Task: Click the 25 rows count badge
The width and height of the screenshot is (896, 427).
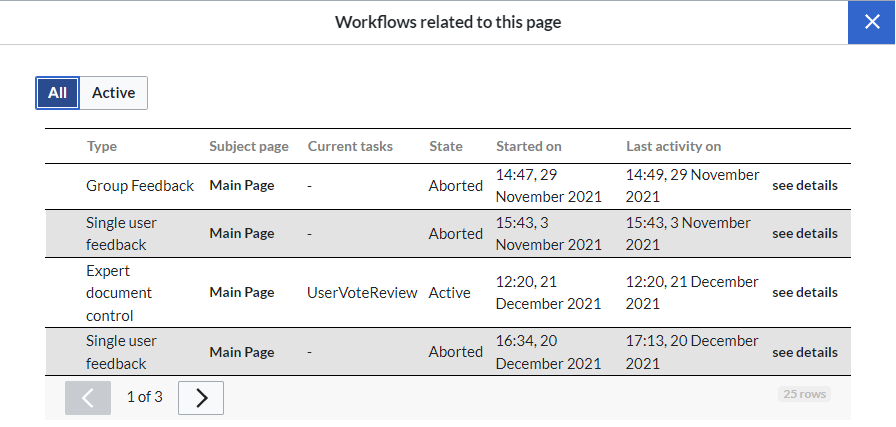Action: pyautogui.click(x=804, y=394)
